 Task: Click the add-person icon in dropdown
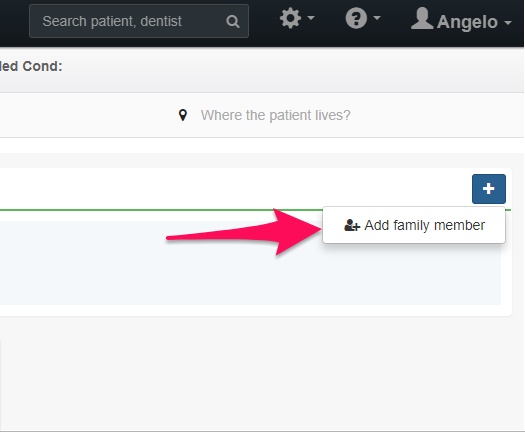(x=352, y=225)
